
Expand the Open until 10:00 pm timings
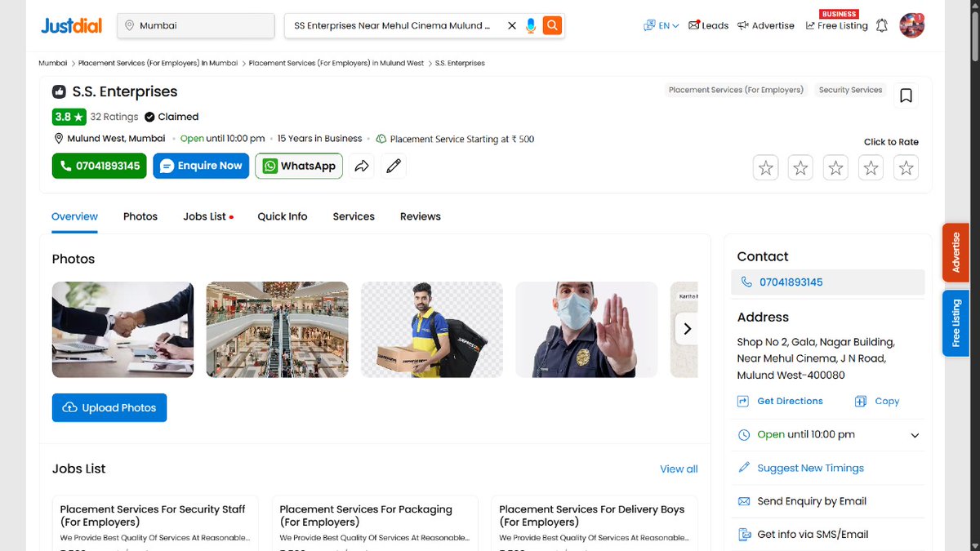(x=829, y=434)
